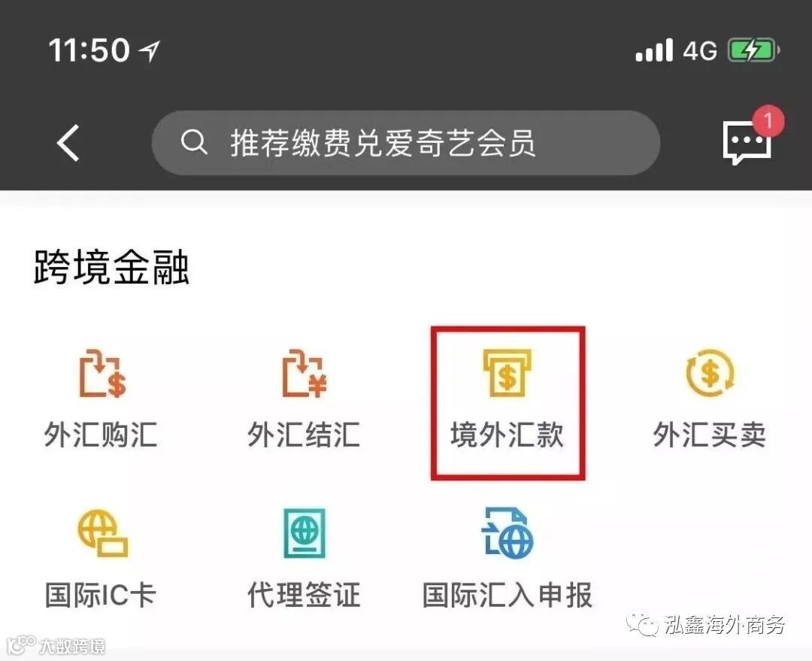Open 国际汇入申报 declaration icon

click(507, 533)
